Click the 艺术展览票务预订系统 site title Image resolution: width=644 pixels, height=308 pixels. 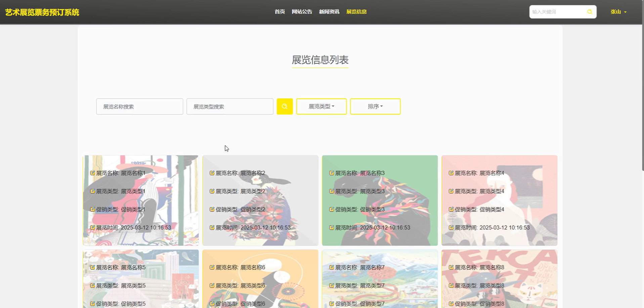point(42,12)
